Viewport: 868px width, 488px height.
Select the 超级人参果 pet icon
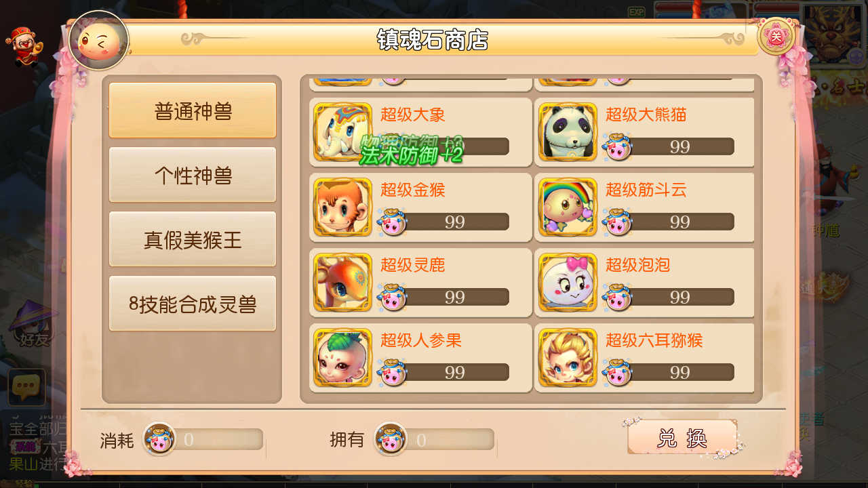[x=343, y=358]
